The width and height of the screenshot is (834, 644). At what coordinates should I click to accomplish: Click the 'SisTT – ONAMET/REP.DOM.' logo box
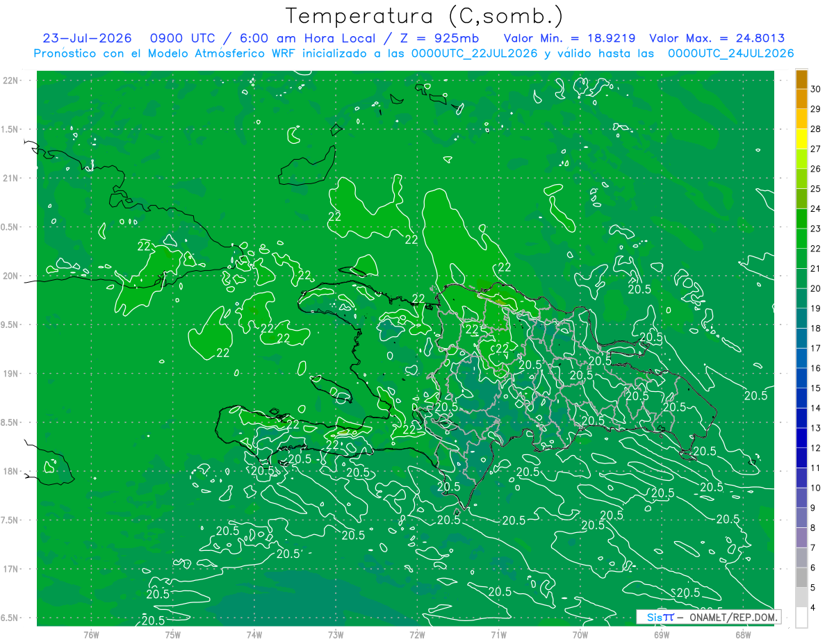click(x=708, y=617)
